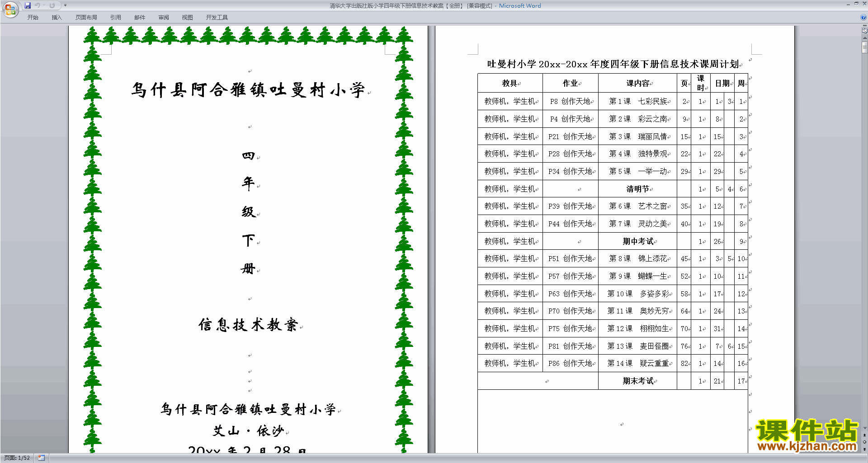Click the vertical scrollbar down arrow

click(864, 428)
